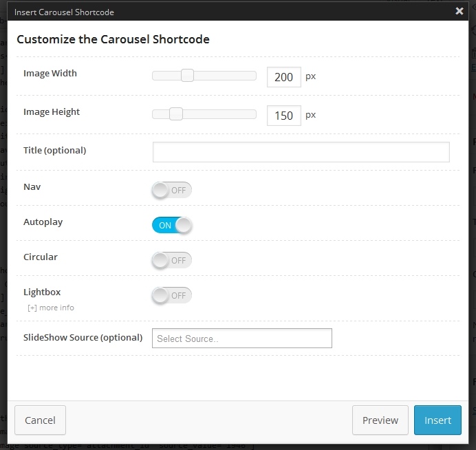Enable the Circular toggle
The height and width of the screenshot is (450, 476).
click(171, 260)
